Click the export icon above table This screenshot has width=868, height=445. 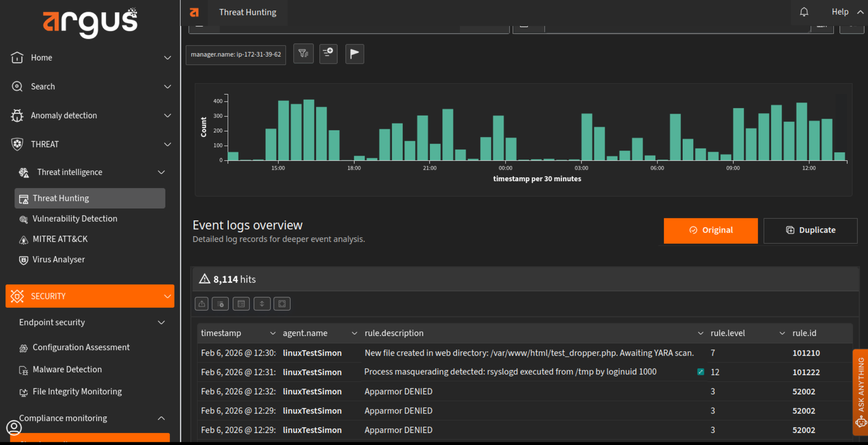tap(202, 304)
